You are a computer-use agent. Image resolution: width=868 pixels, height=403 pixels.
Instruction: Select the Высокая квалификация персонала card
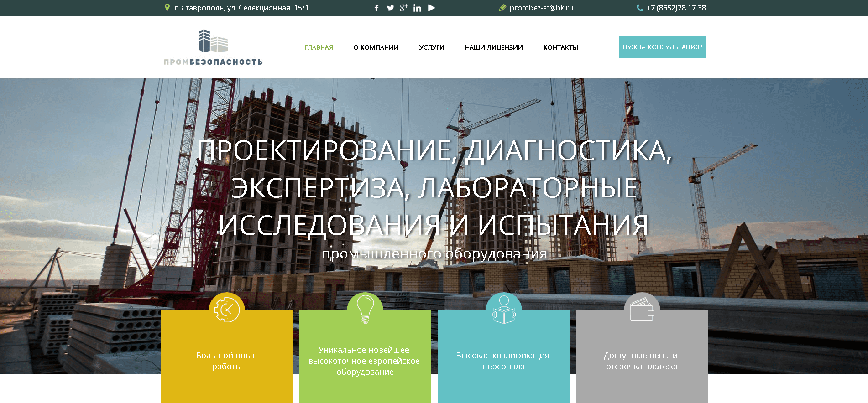[504, 356]
